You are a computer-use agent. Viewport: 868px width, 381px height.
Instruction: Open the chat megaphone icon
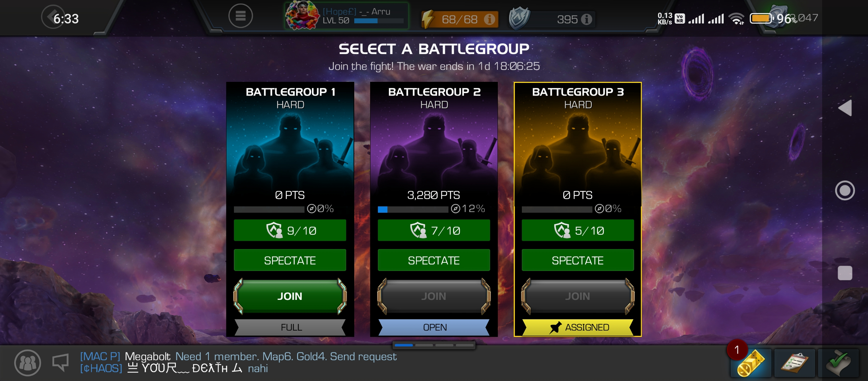(60, 363)
